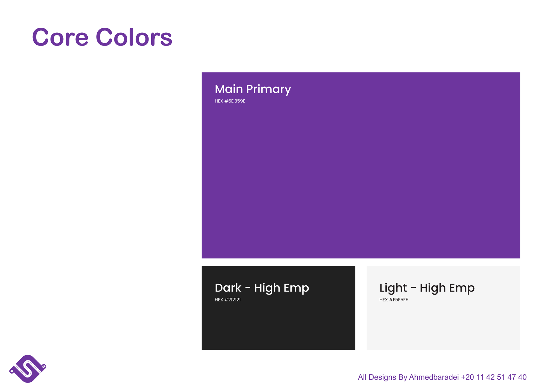Screen dimensions: 536x392
Task: Click the "Dark - High Emp" title
Action: pos(262,288)
